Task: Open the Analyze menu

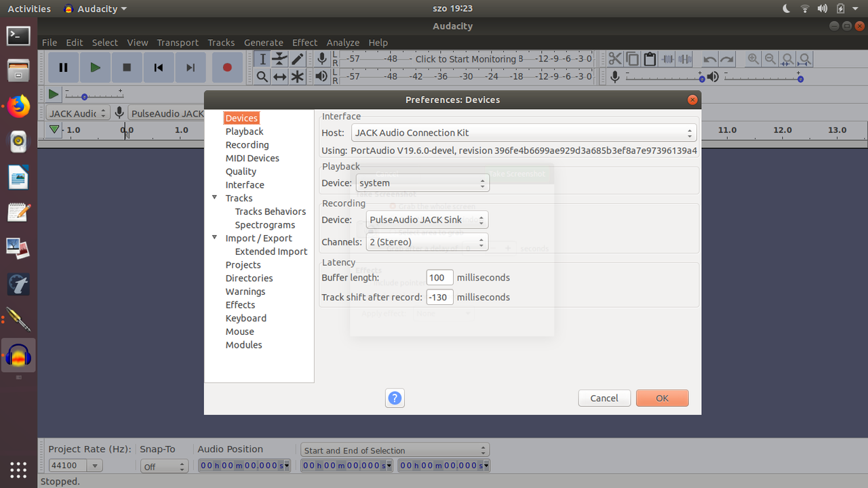Action: pos(343,42)
